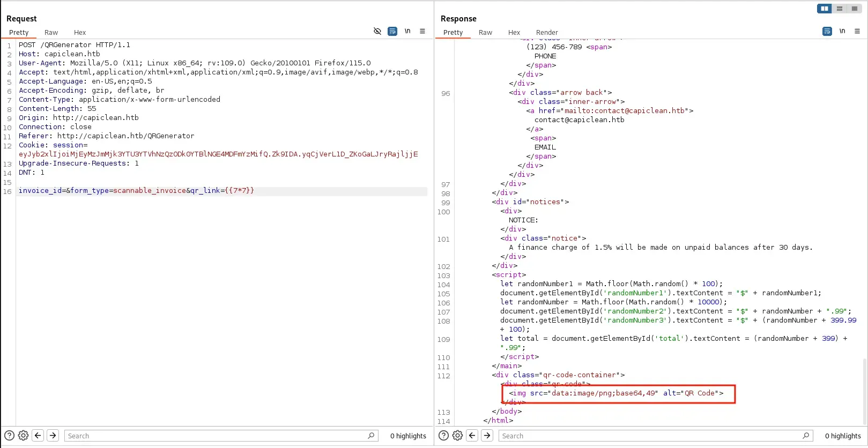Image resolution: width=868 pixels, height=448 pixels.
Task: Go to previous match in Request search
Action: (38, 436)
